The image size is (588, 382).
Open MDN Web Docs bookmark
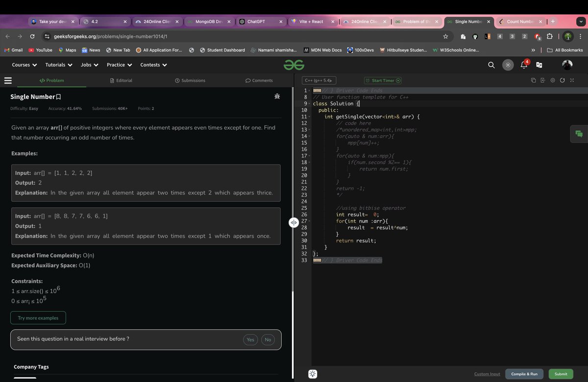pos(322,50)
